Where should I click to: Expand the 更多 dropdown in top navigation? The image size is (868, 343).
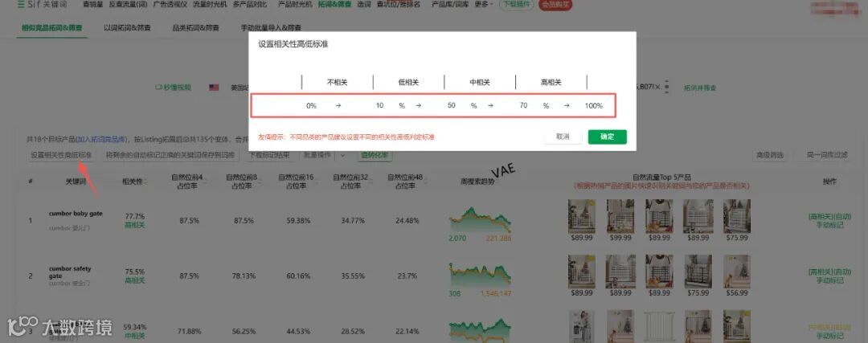pyautogui.click(x=483, y=5)
